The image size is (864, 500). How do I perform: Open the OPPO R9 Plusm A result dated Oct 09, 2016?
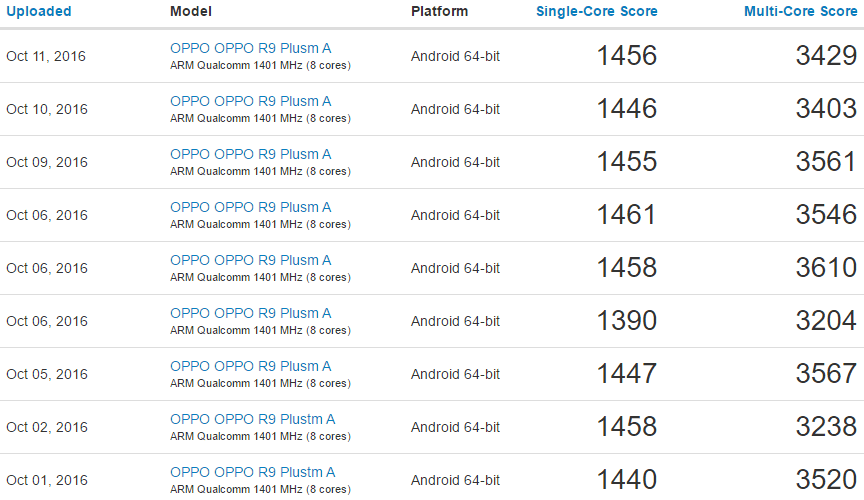[250, 154]
